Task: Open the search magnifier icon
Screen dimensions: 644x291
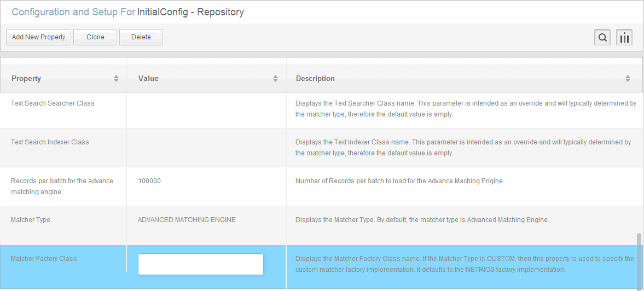Action: pos(602,37)
